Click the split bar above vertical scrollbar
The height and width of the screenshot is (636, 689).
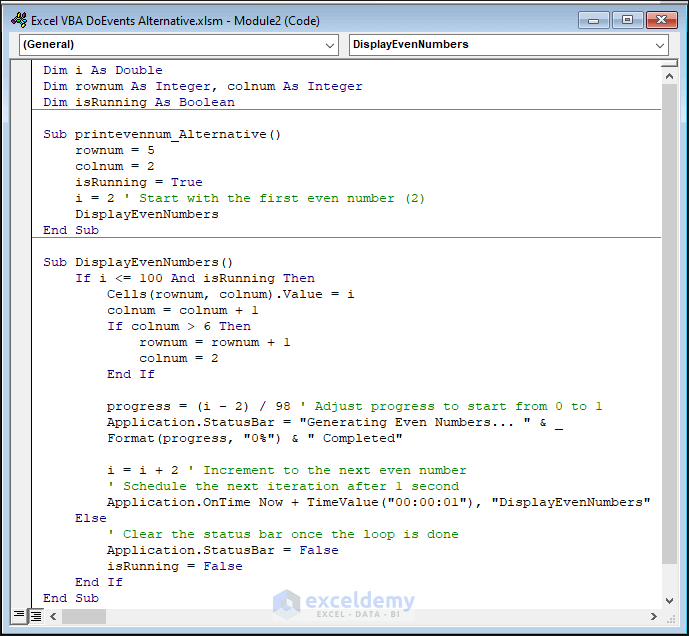click(669, 63)
